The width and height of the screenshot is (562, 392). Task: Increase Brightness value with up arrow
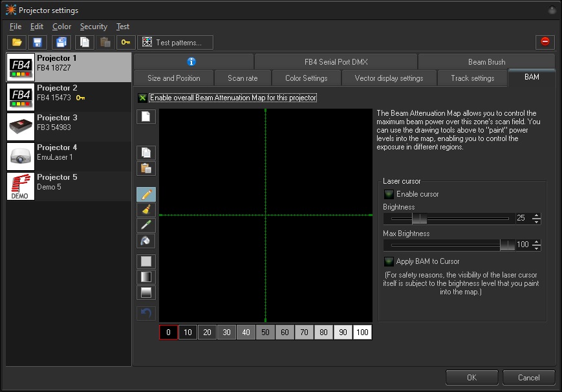536,215
